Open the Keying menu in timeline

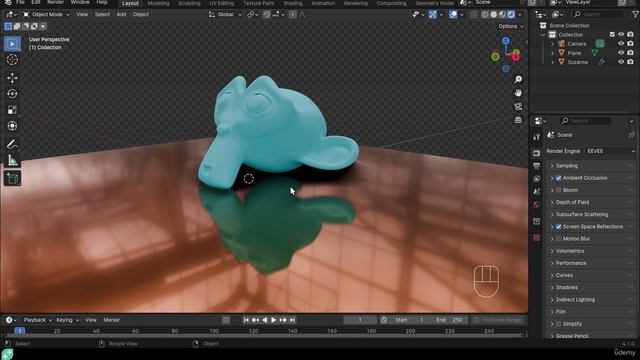[x=67, y=320]
